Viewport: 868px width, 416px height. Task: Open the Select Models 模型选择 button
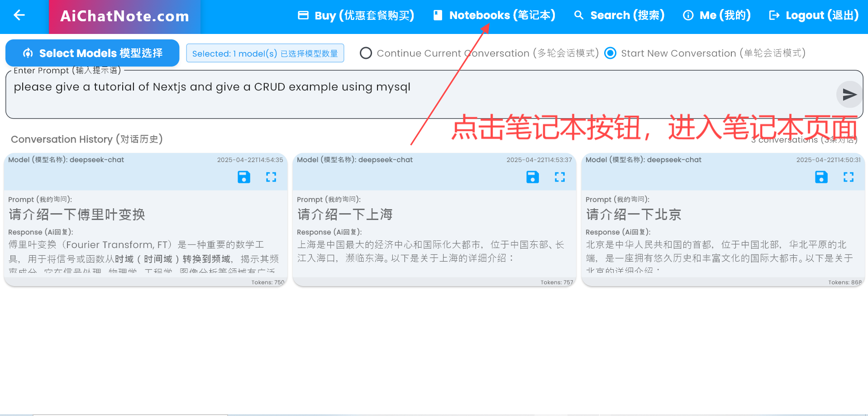[x=92, y=53]
